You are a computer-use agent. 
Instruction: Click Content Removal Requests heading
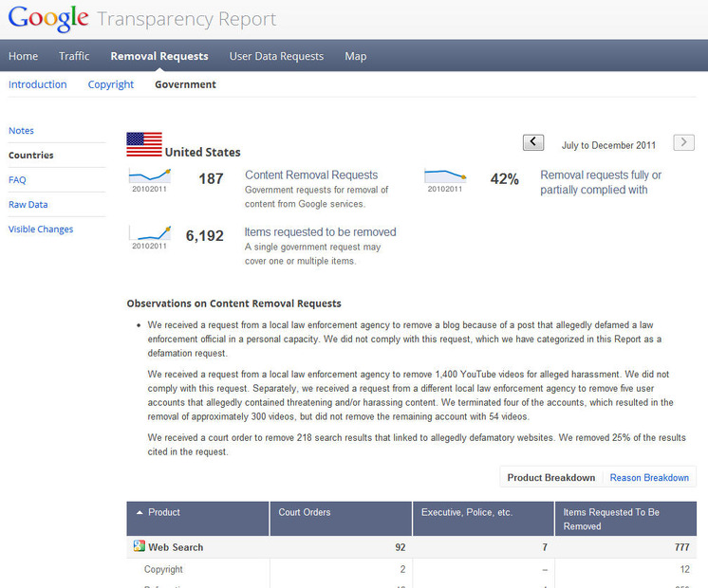pyautogui.click(x=311, y=175)
